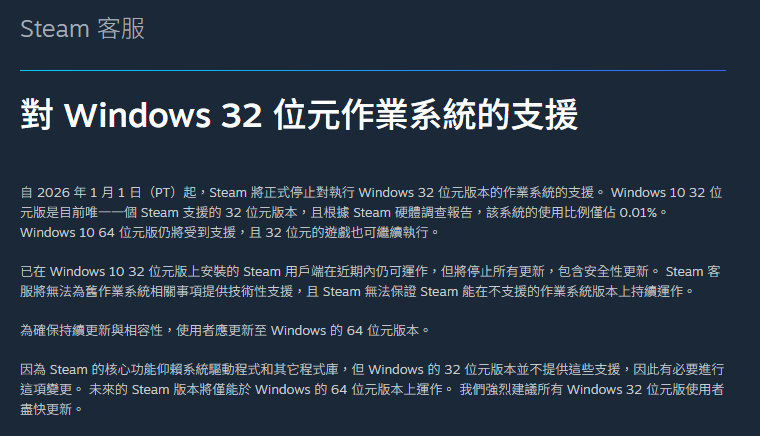
Task: Click the 對 Windows 32 位元作業系統的支援 heading
Action: pos(299,115)
